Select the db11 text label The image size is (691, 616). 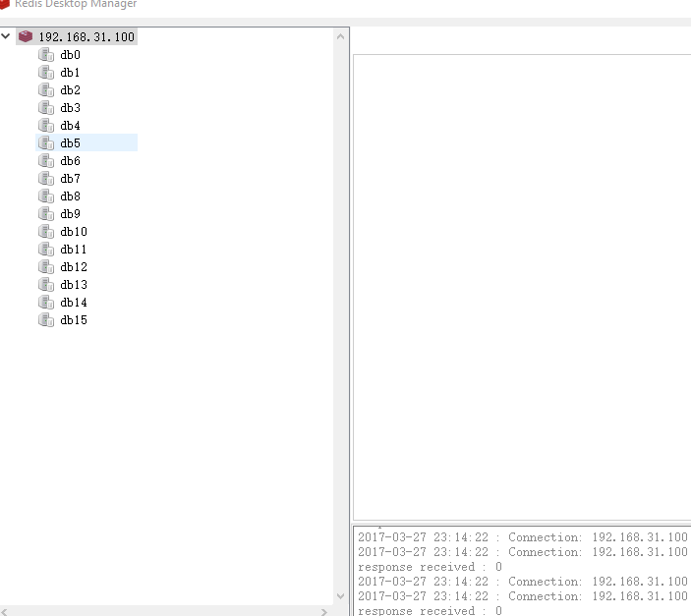[74, 250]
